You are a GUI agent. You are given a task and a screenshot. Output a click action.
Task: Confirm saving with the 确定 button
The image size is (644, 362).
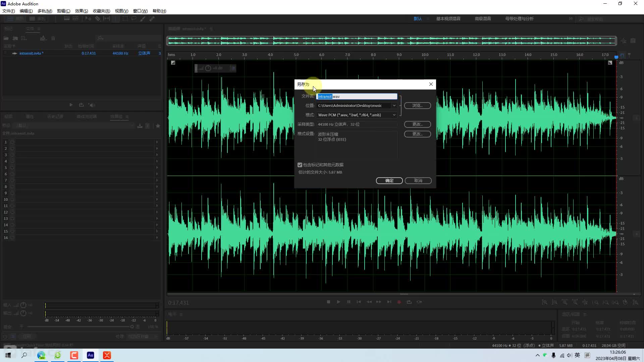[x=389, y=181]
